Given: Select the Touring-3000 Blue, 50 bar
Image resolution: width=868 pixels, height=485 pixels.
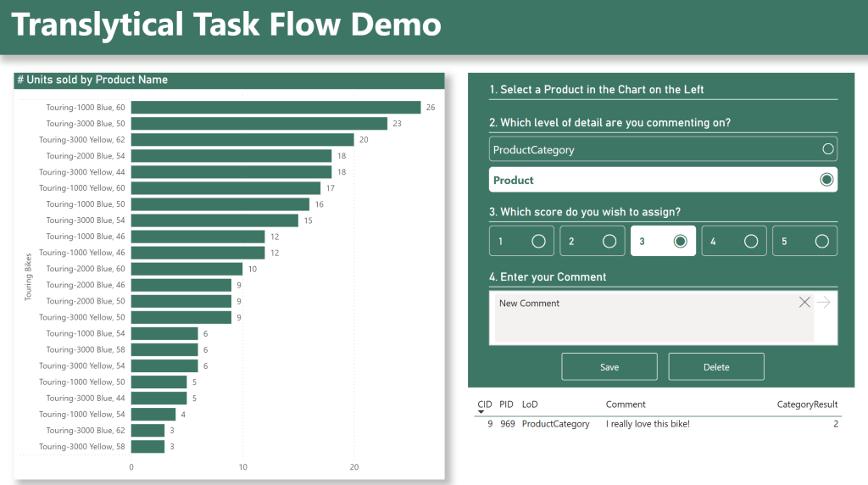Looking at the screenshot, I should (x=259, y=124).
